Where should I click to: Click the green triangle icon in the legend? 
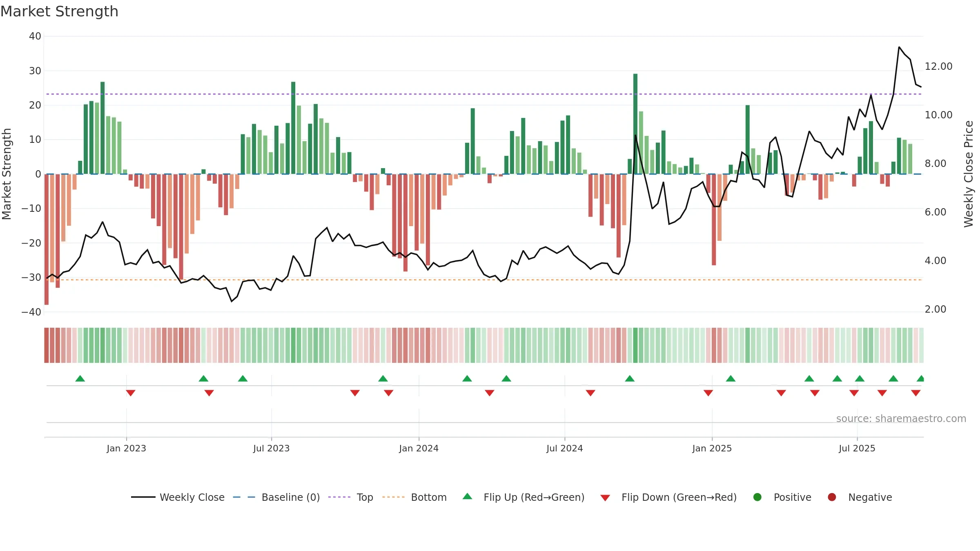[x=468, y=496]
